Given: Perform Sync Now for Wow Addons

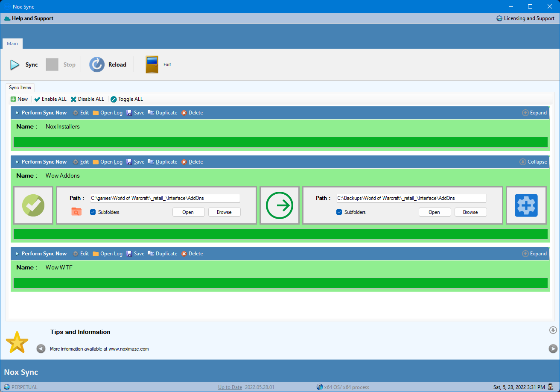Looking at the screenshot, I should [41, 162].
